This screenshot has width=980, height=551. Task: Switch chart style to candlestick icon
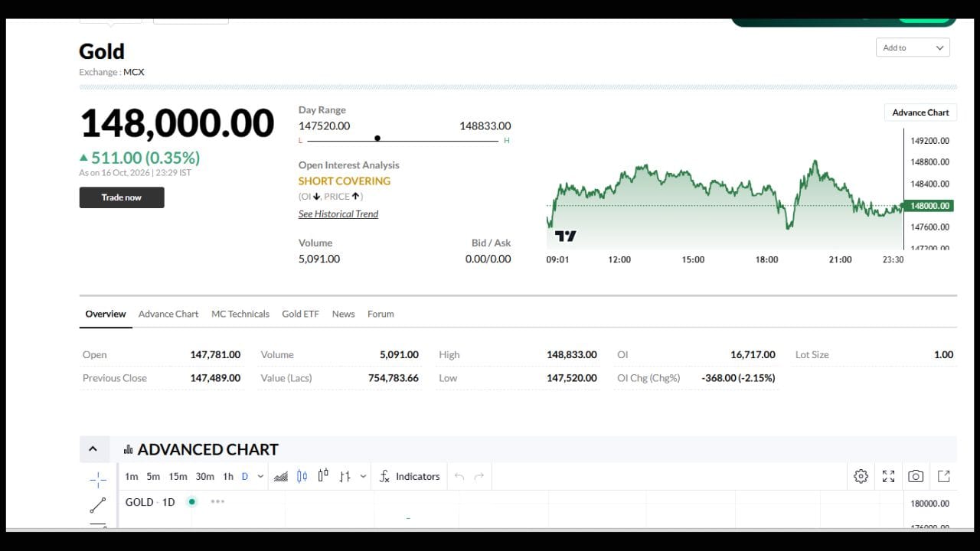[x=302, y=476]
